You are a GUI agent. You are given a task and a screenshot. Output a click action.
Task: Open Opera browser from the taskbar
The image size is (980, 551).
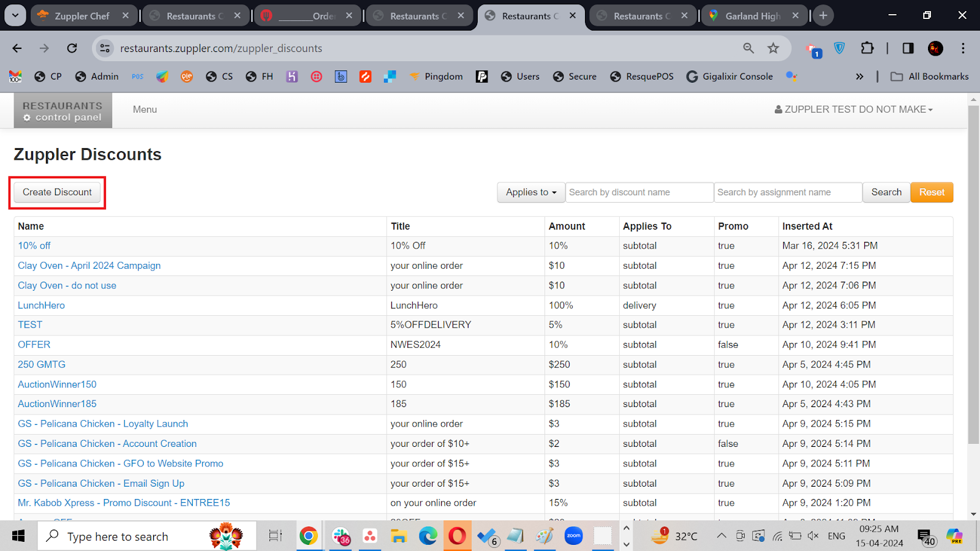pyautogui.click(x=457, y=536)
